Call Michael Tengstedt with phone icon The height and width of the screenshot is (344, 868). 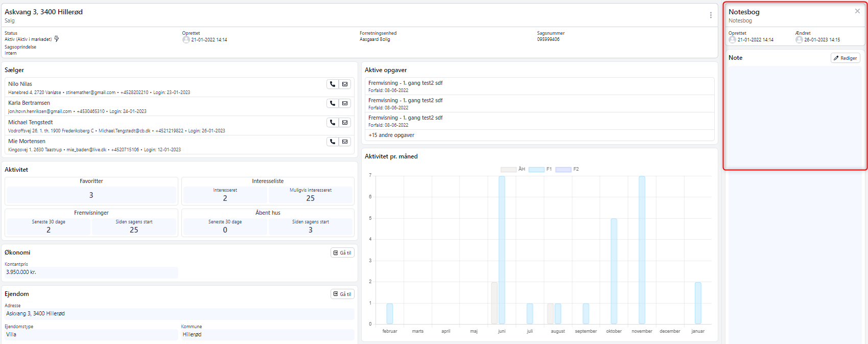click(333, 123)
